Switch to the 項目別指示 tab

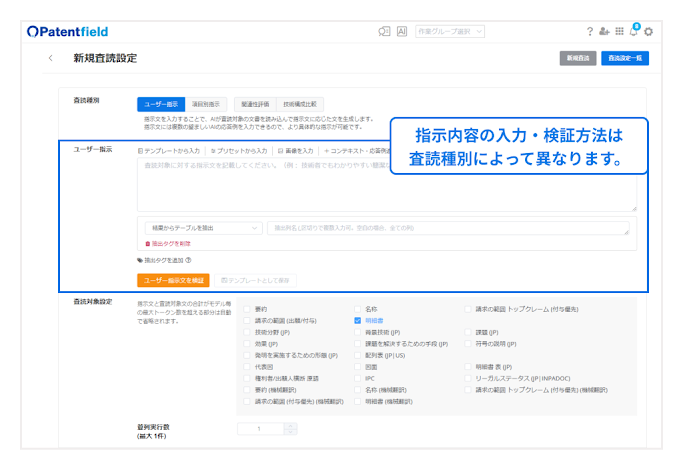207,103
